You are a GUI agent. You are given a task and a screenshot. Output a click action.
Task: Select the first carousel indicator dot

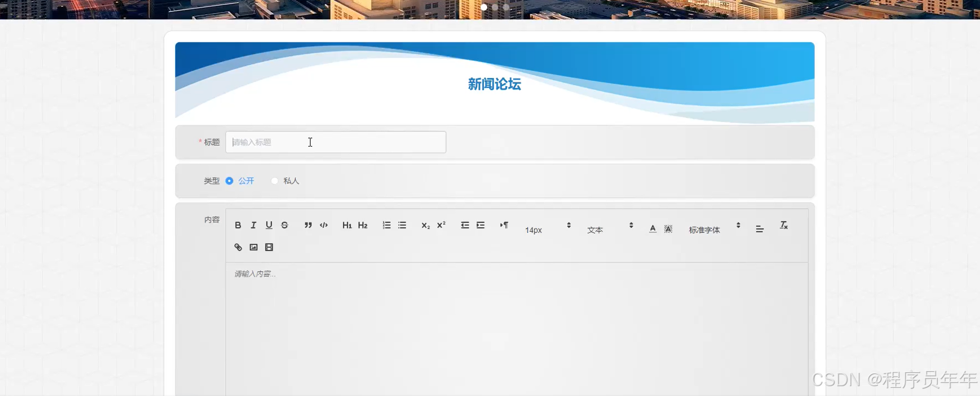coord(484,7)
